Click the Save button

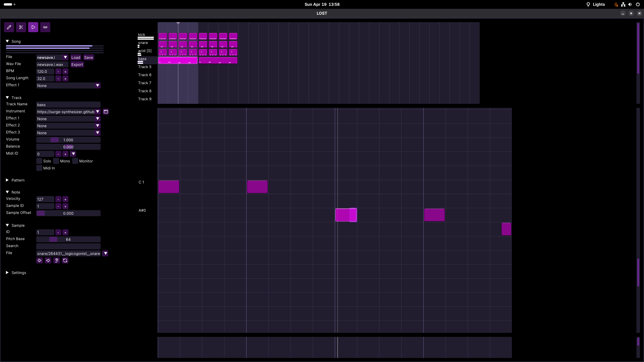[x=89, y=58]
